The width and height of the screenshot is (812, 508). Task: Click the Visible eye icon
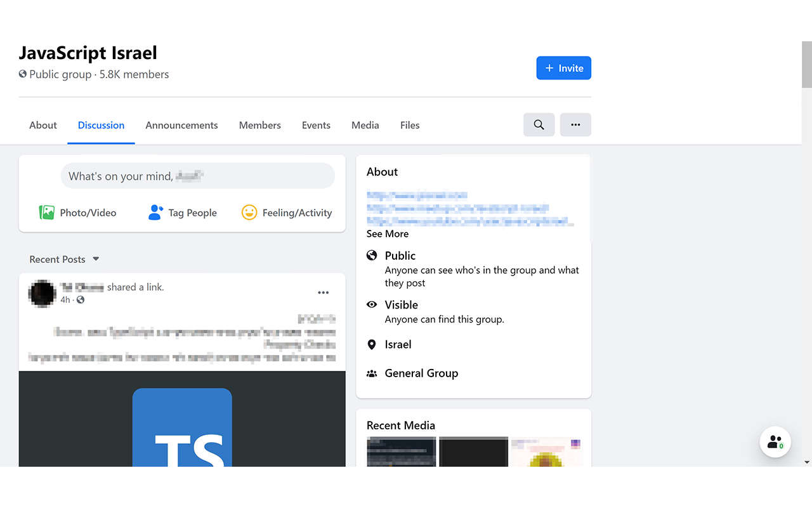click(x=372, y=304)
